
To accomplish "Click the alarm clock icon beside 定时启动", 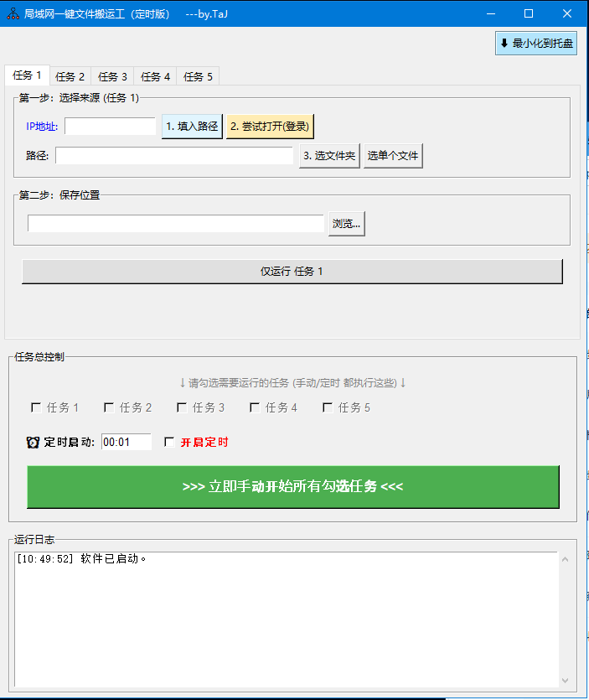I will (33, 443).
